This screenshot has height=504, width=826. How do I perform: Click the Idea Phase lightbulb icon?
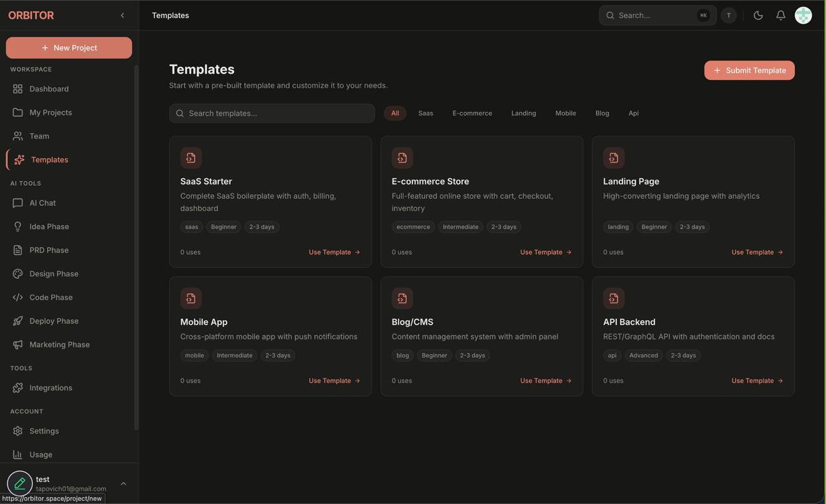(x=17, y=227)
